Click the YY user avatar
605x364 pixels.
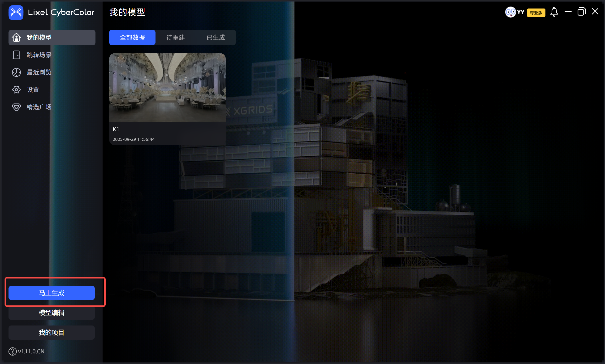[510, 12]
